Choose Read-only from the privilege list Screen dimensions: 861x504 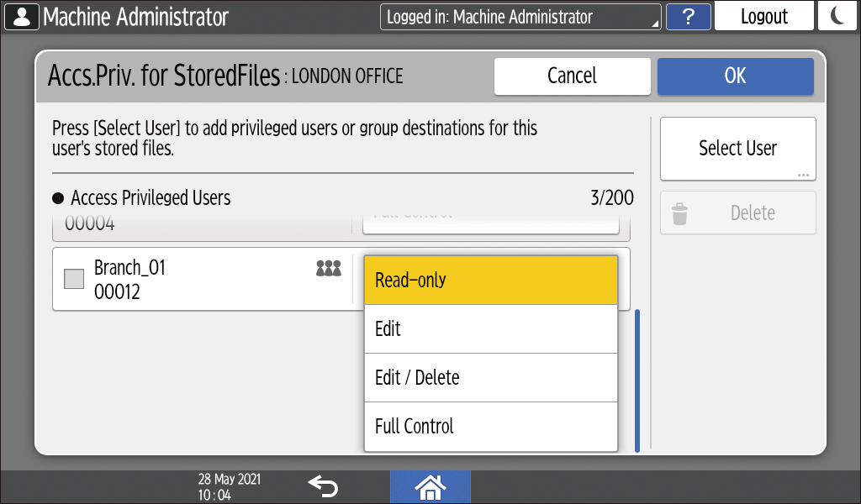490,280
